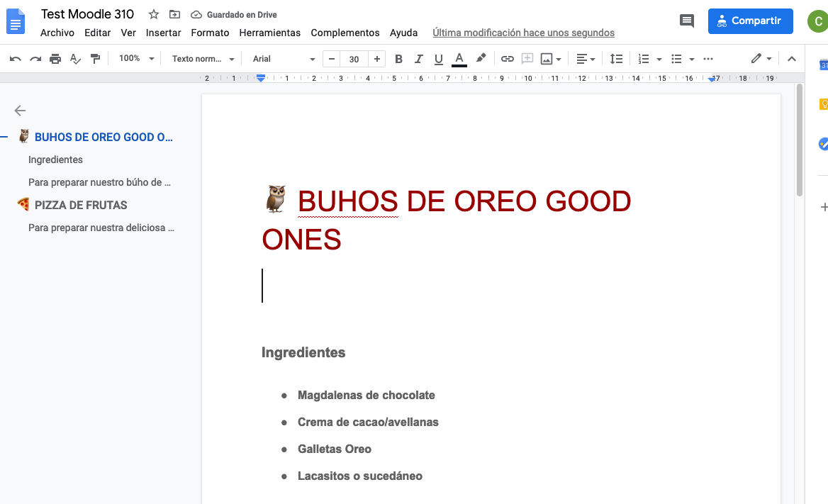Get add-ons with the plus icon
This screenshot has height=504, width=828.
(x=824, y=207)
